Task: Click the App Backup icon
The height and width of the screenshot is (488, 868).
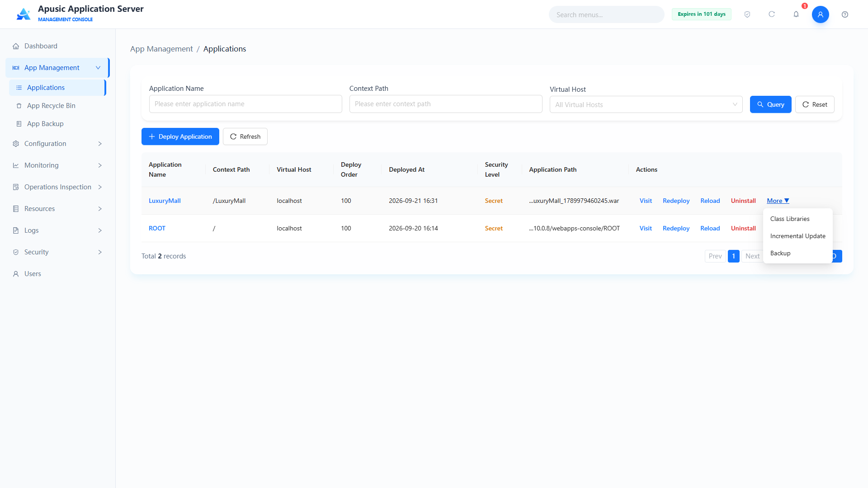Action: click(x=19, y=124)
